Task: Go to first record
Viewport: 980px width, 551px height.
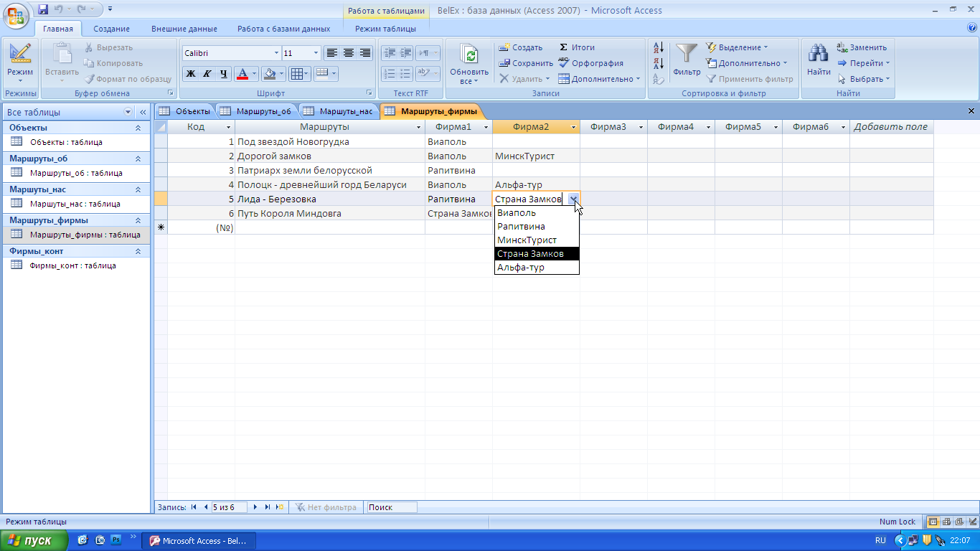Action: pyautogui.click(x=194, y=507)
